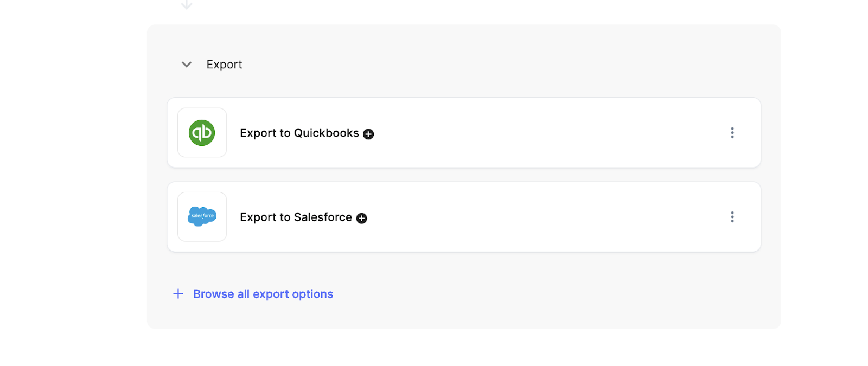Collapse the Export section chevron
868x366 pixels.
pos(187,65)
